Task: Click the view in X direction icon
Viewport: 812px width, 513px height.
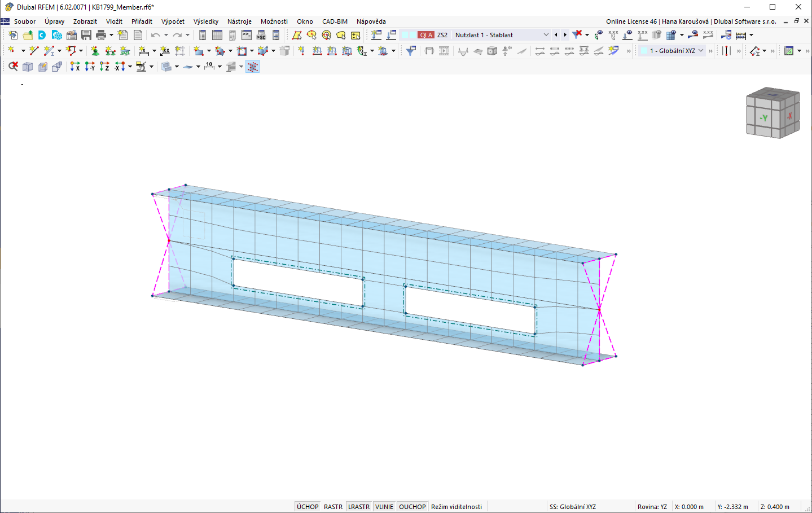Action: pos(75,67)
